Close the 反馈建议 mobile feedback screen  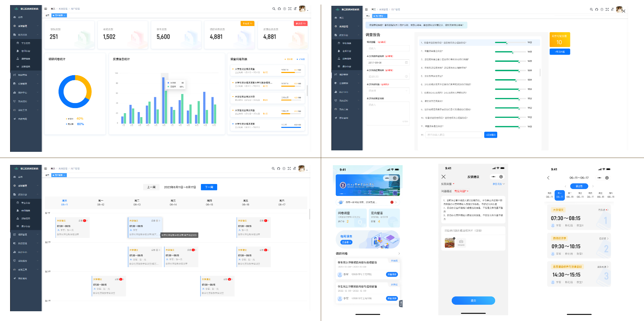tap(443, 177)
